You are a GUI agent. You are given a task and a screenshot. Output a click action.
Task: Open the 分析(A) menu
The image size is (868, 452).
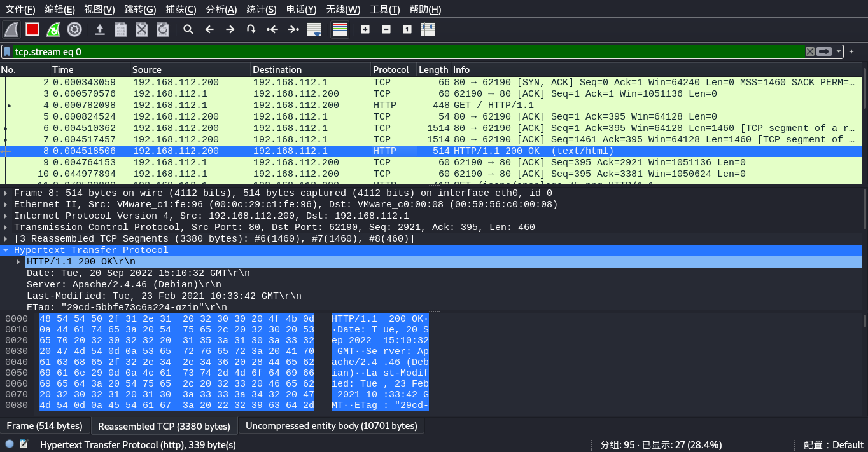coord(221,10)
